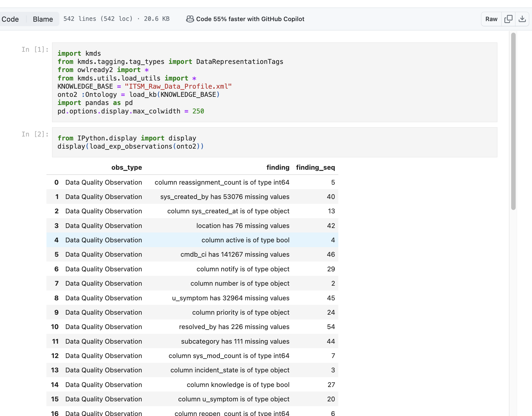
Task: Select 'column priority is of type object' cell
Action: tap(241, 312)
